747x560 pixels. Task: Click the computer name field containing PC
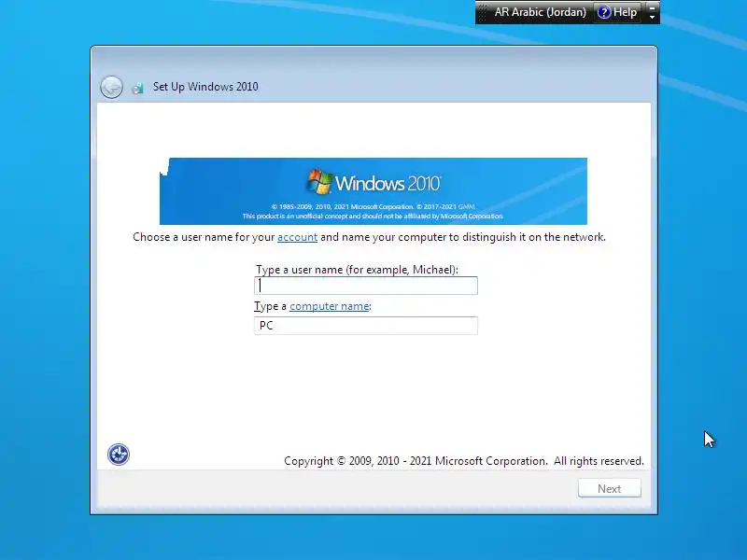tap(366, 326)
